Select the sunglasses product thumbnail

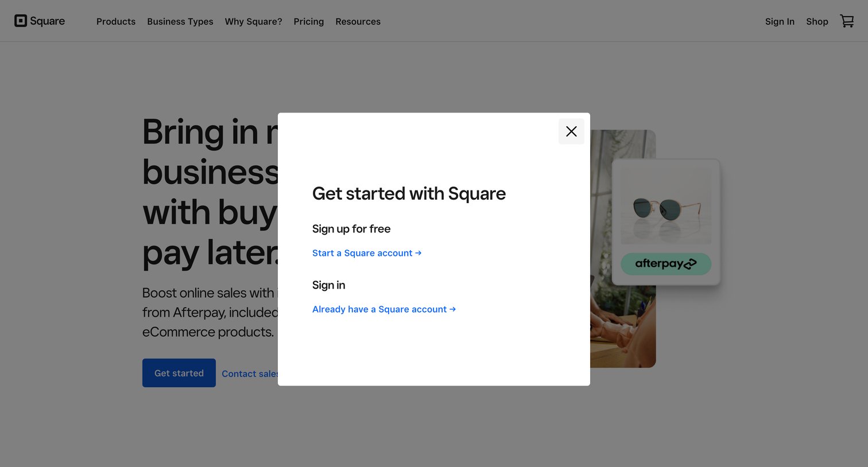(666, 207)
